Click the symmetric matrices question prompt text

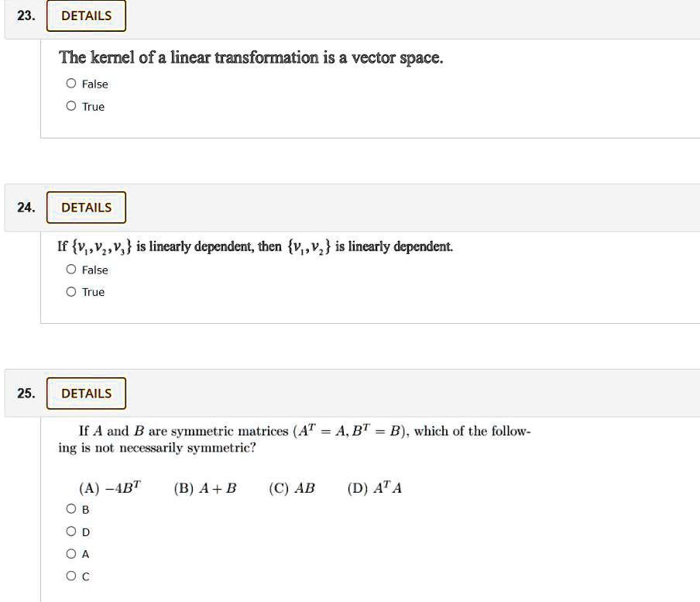[x=294, y=439]
